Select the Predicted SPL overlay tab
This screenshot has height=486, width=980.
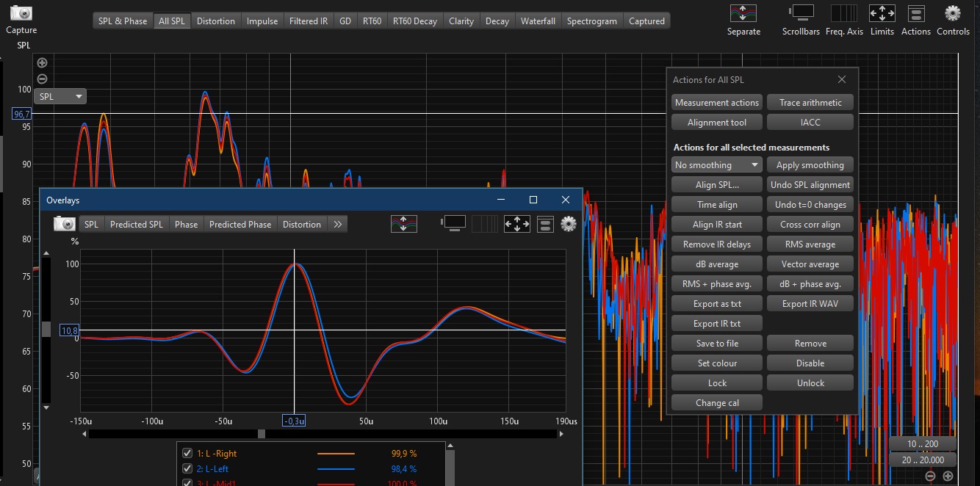pos(136,225)
